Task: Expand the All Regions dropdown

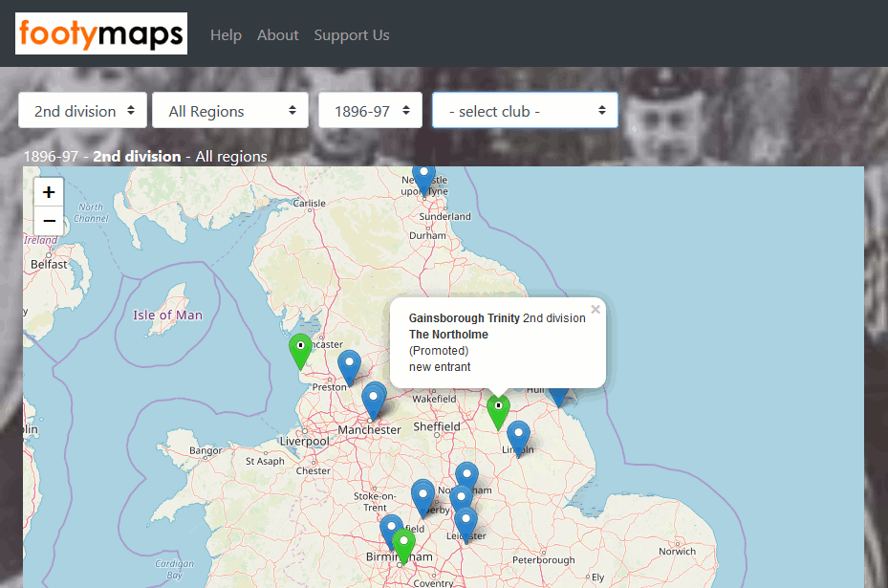Action: click(230, 111)
